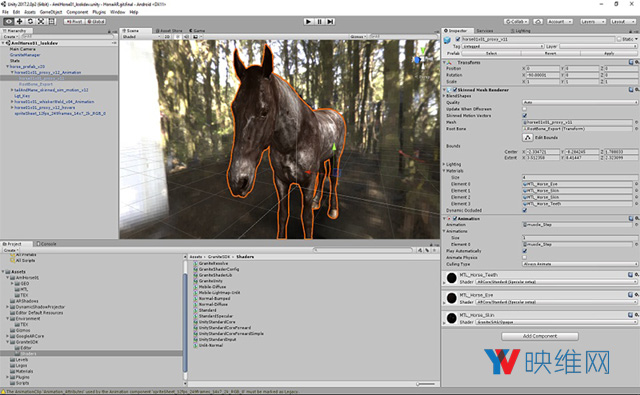Enable Animate Physics checkbox
Image resolution: width=640 pixels, height=395 pixels.
coord(524,257)
